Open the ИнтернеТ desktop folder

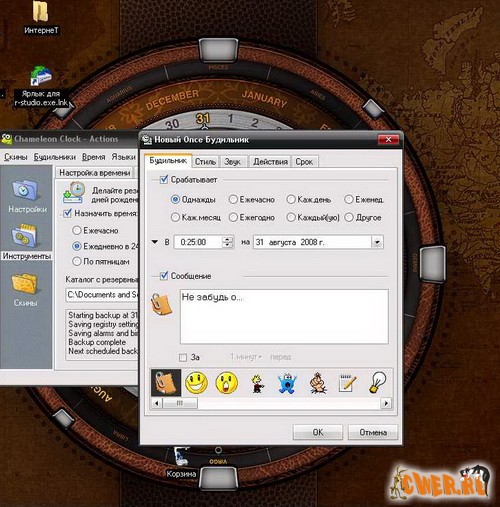(41, 17)
